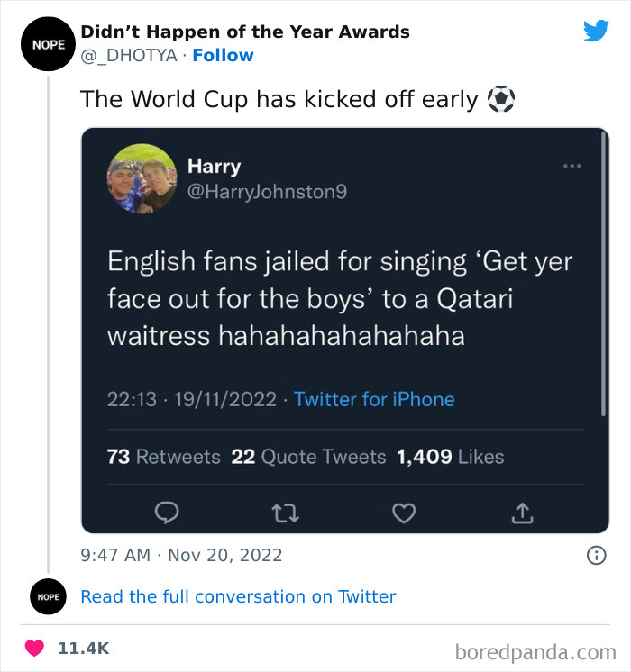Click Harry's profile picture thumbnail

142,177
